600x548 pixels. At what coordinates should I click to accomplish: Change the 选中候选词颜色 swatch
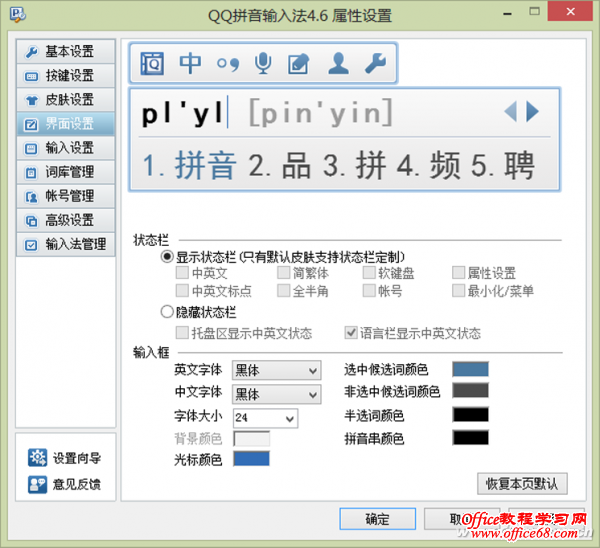(x=470, y=369)
